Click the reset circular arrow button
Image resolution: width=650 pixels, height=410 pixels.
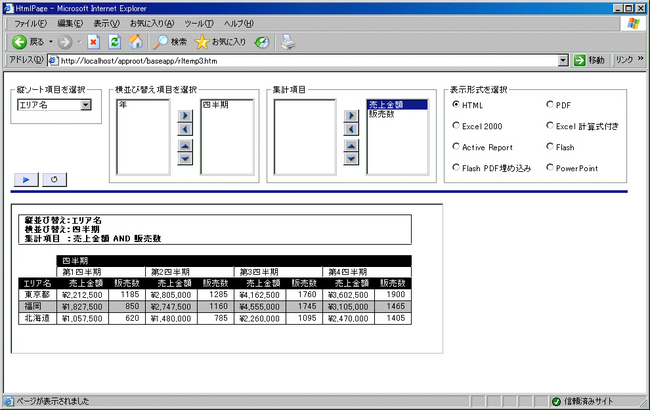point(55,179)
